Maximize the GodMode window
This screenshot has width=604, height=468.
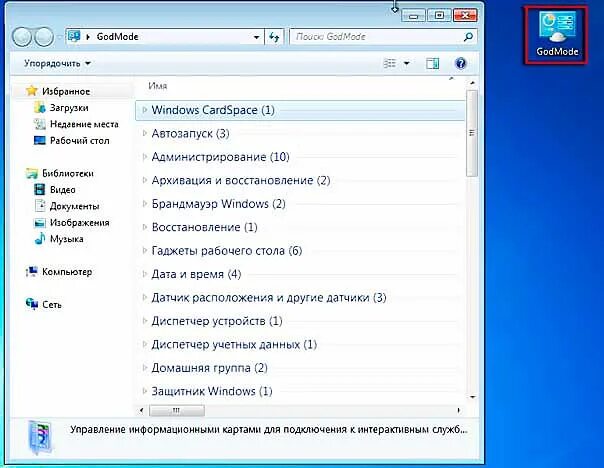coord(439,15)
